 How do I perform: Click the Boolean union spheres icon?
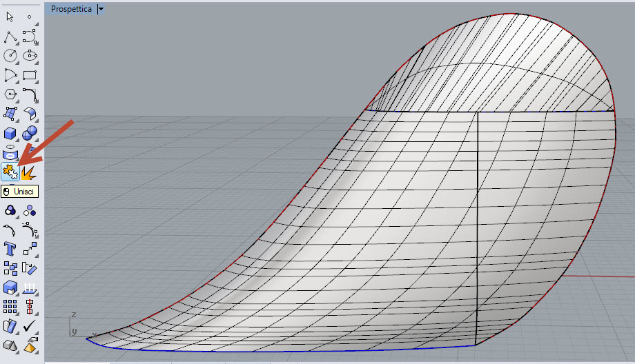point(10,210)
